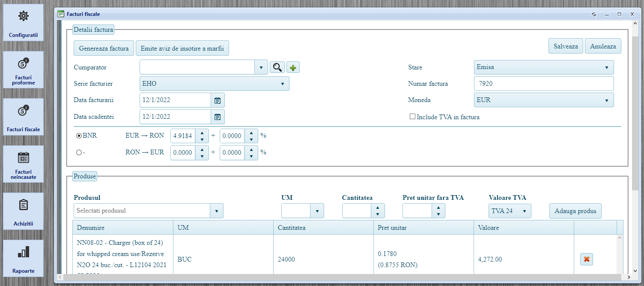Delete the Charger product row with red X

tap(587, 259)
